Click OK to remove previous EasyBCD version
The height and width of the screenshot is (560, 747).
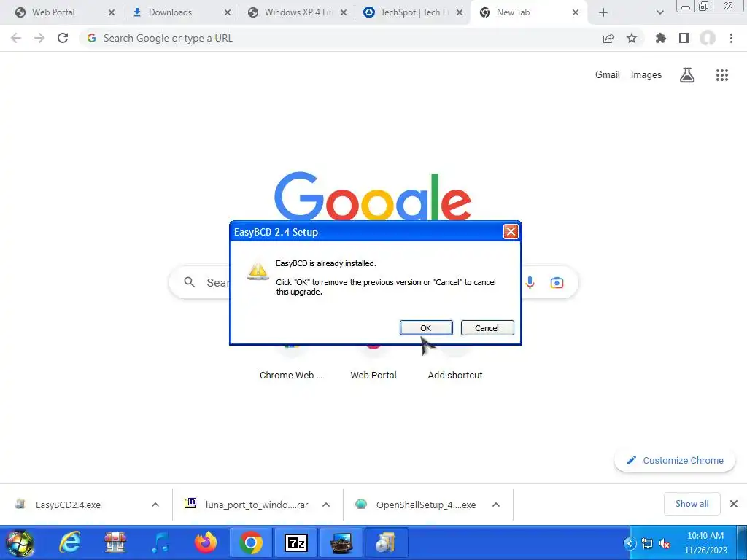(x=426, y=327)
